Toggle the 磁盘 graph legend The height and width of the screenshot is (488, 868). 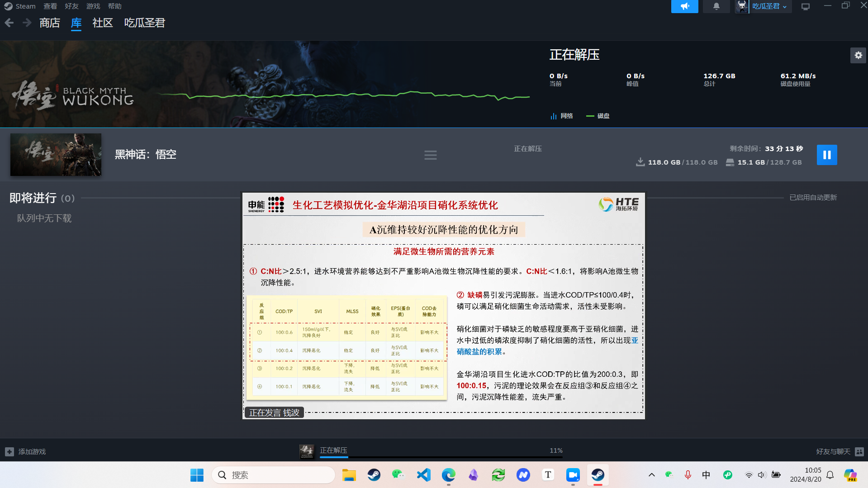coord(598,116)
